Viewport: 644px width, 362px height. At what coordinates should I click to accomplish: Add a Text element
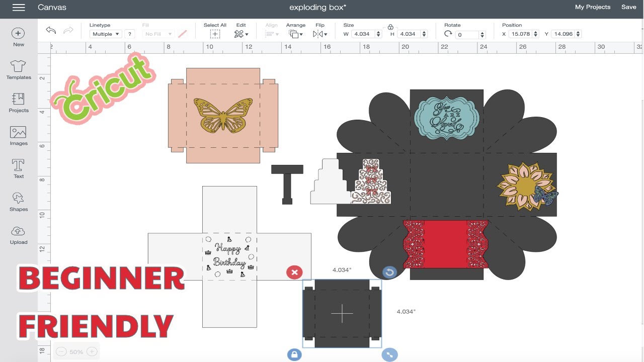tap(18, 169)
